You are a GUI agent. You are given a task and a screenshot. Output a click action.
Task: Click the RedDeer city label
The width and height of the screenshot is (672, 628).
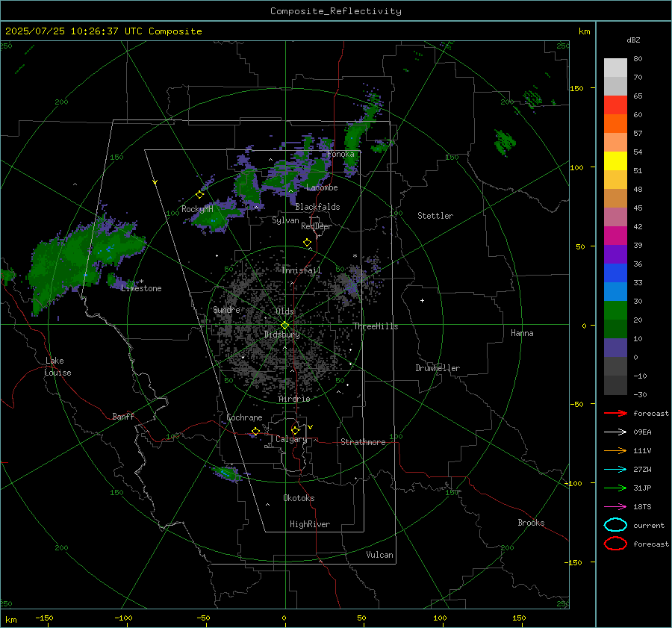point(317,226)
